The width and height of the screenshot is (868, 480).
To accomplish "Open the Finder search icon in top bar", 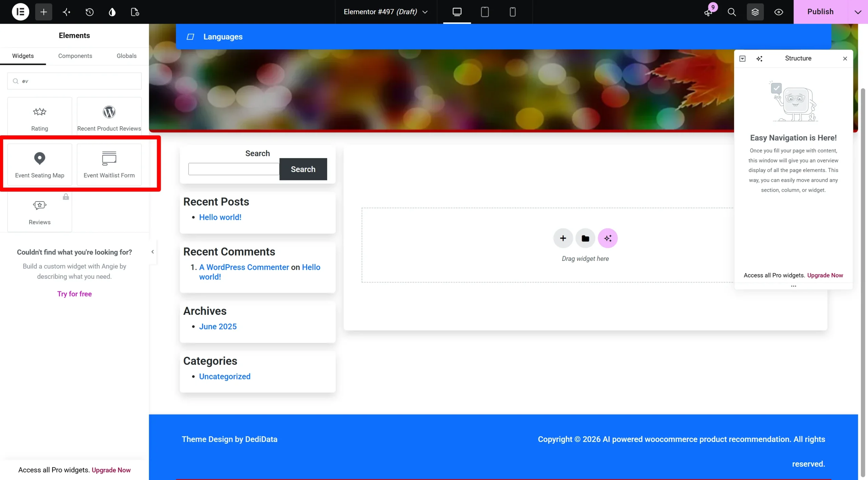I will coord(732,12).
